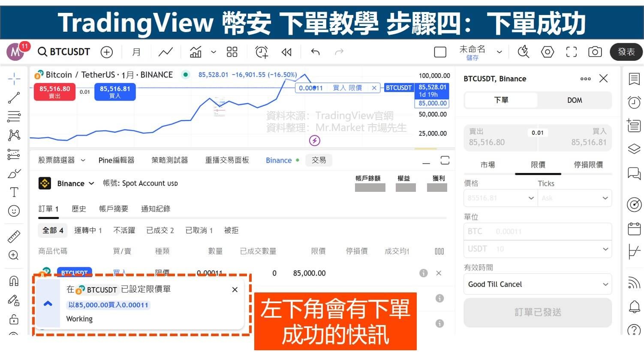Click the replay rewind icon
The image size is (644, 352).
tap(286, 52)
